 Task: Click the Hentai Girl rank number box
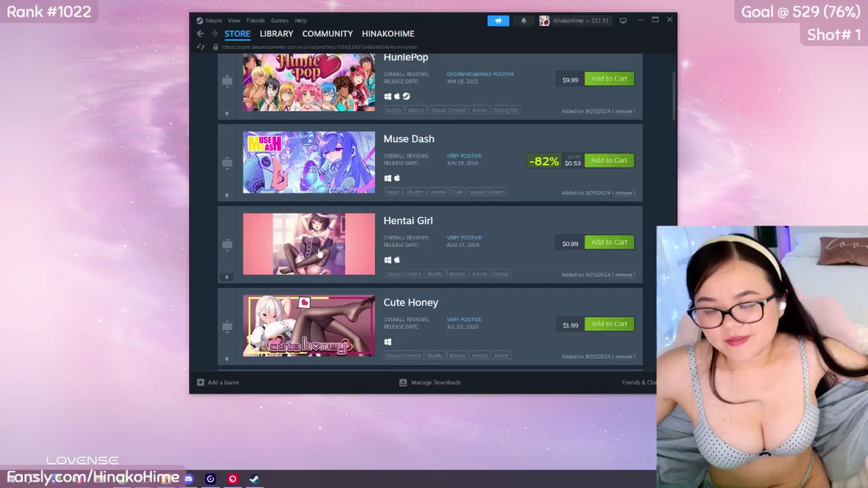[227, 277]
